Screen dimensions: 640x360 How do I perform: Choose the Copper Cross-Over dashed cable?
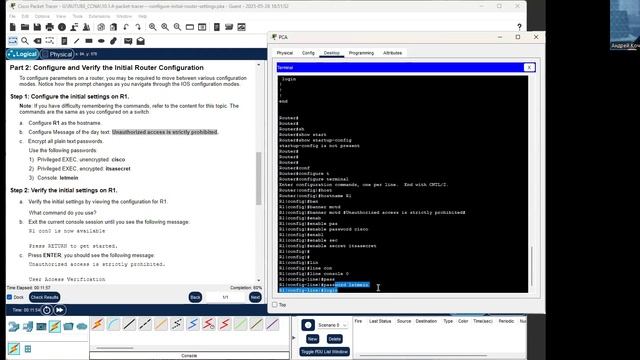pos(145,324)
